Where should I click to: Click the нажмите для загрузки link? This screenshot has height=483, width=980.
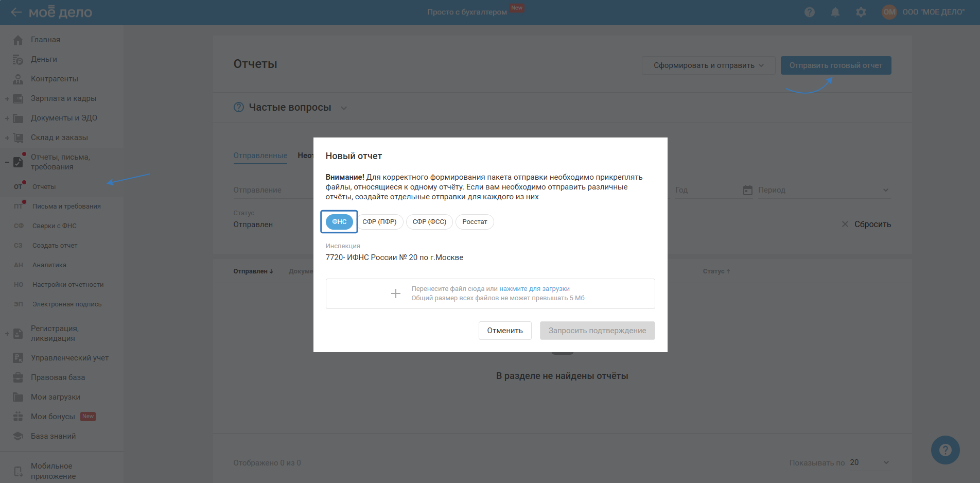pos(534,289)
